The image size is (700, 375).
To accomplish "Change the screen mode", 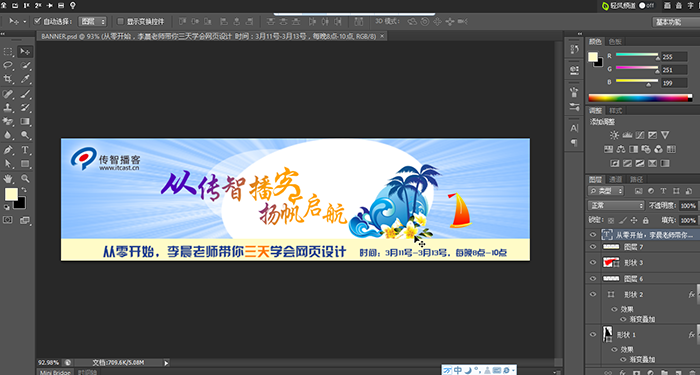I will click(24, 220).
